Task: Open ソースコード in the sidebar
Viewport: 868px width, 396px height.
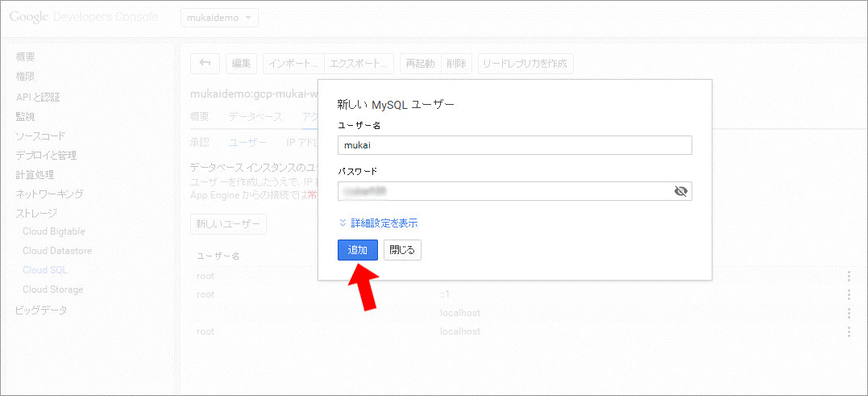Action: [x=40, y=135]
